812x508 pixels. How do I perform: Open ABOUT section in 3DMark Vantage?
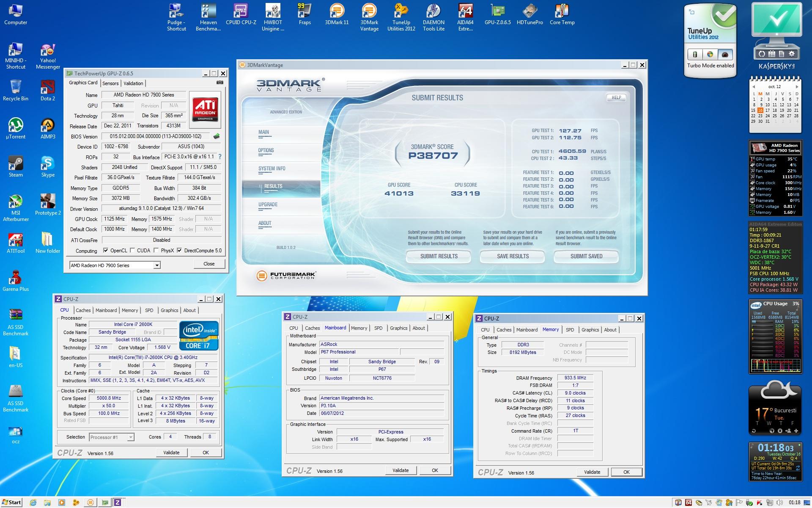[265, 223]
